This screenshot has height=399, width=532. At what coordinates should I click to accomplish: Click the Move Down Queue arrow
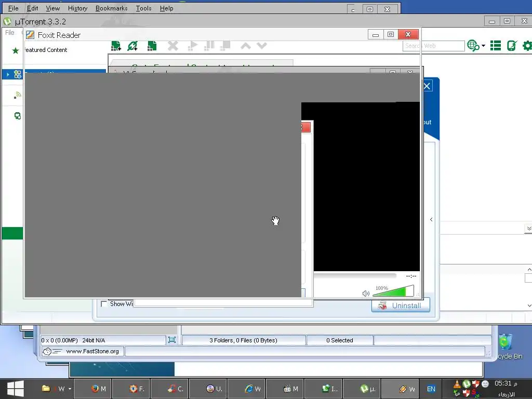click(262, 46)
